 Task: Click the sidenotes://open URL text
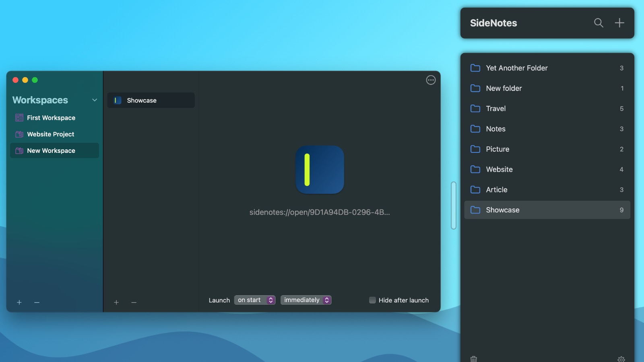320,212
